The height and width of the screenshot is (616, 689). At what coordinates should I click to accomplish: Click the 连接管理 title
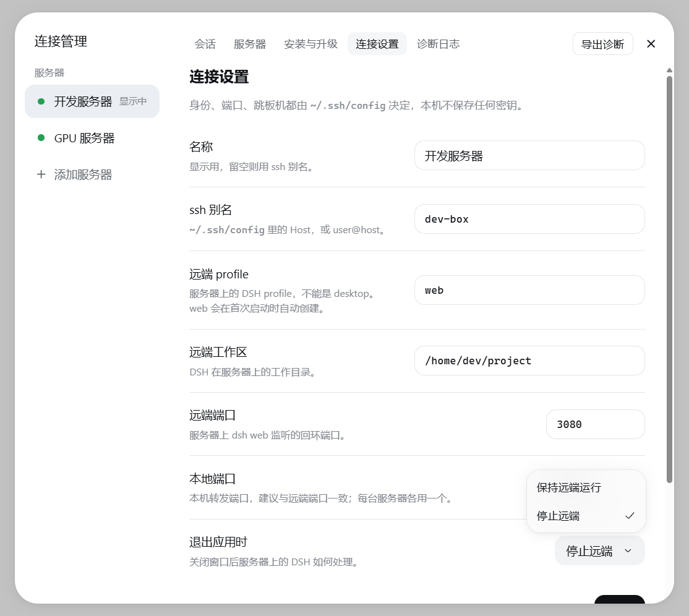pyautogui.click(x=61, y=41)
